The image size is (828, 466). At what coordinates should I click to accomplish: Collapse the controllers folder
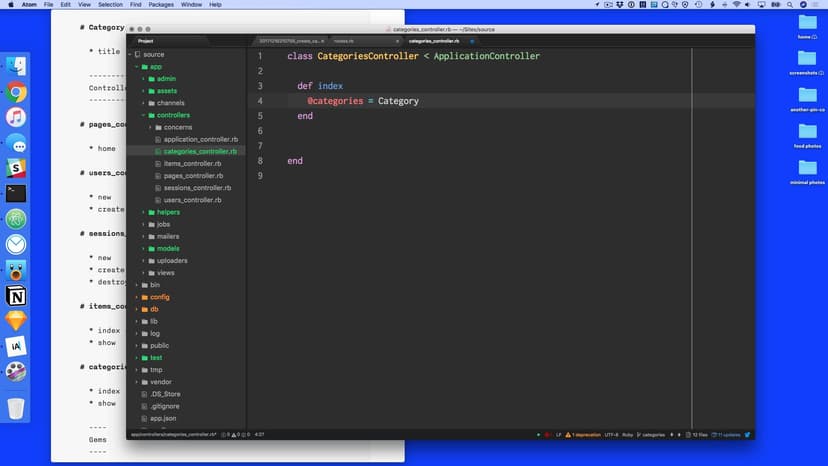coord(173,115)
